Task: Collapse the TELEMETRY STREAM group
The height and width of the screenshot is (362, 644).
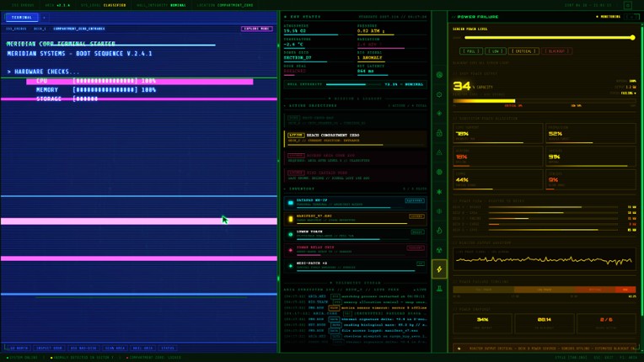Action: coord(355,283)
